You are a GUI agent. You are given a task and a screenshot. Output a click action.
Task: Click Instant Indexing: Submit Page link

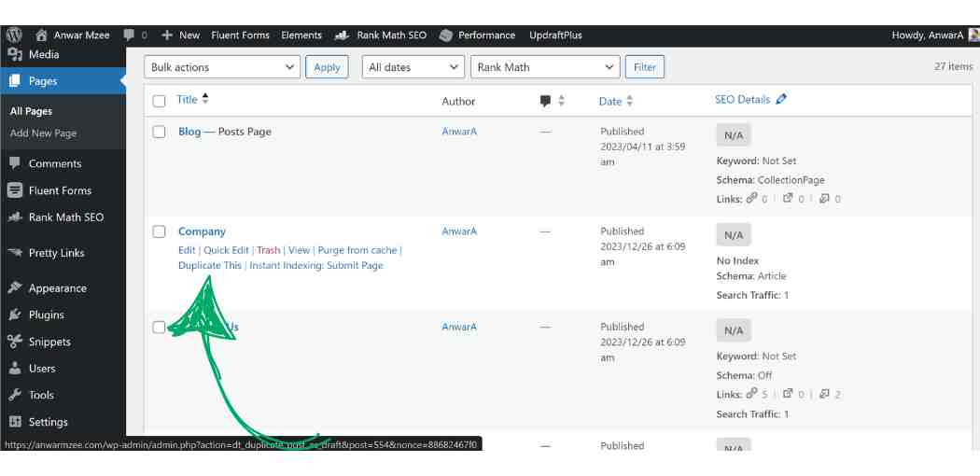click(x=316, y=265)
